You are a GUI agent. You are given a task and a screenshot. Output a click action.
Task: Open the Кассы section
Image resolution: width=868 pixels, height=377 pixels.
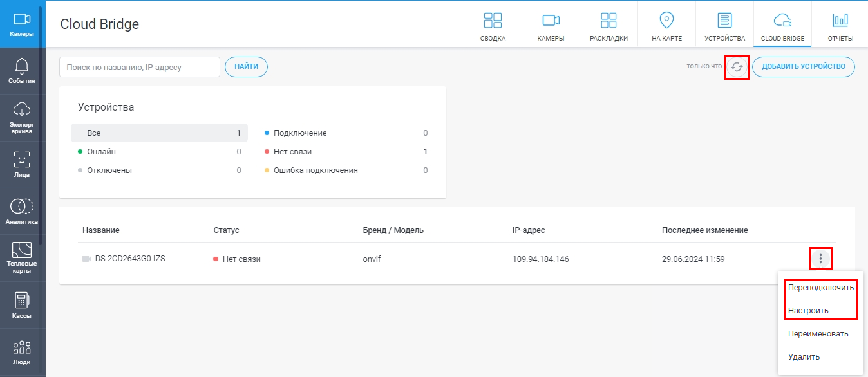coord(22,305)
